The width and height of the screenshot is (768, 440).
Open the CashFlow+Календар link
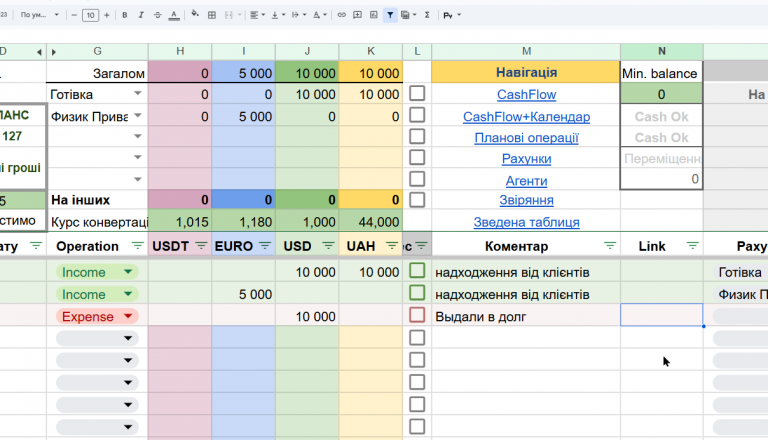527,117
